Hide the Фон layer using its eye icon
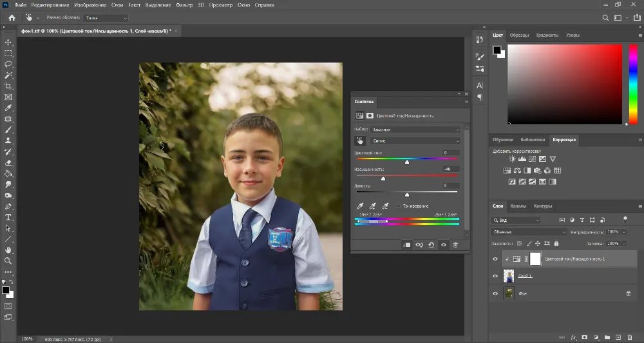 [495, 293]
